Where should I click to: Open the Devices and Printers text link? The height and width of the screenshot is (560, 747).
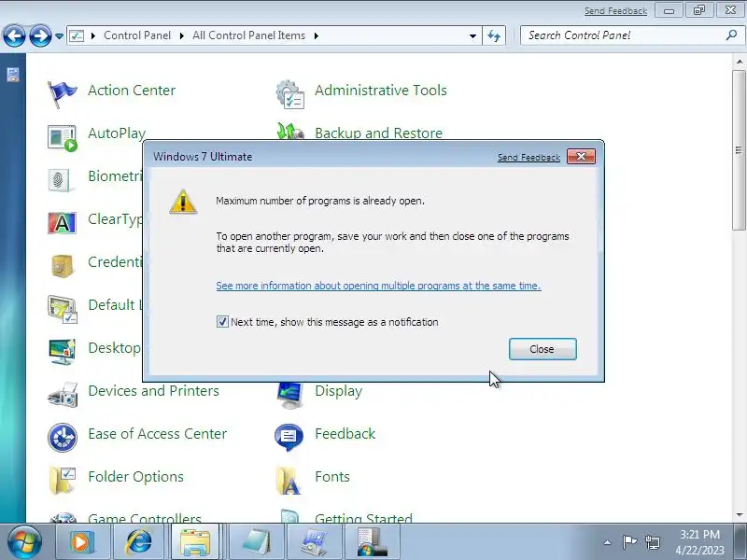[153, 391]
